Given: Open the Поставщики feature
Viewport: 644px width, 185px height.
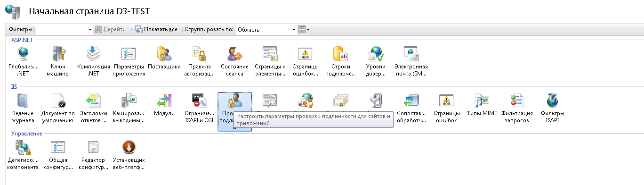Looking at the screenshot, I should [x=164, y=54].
